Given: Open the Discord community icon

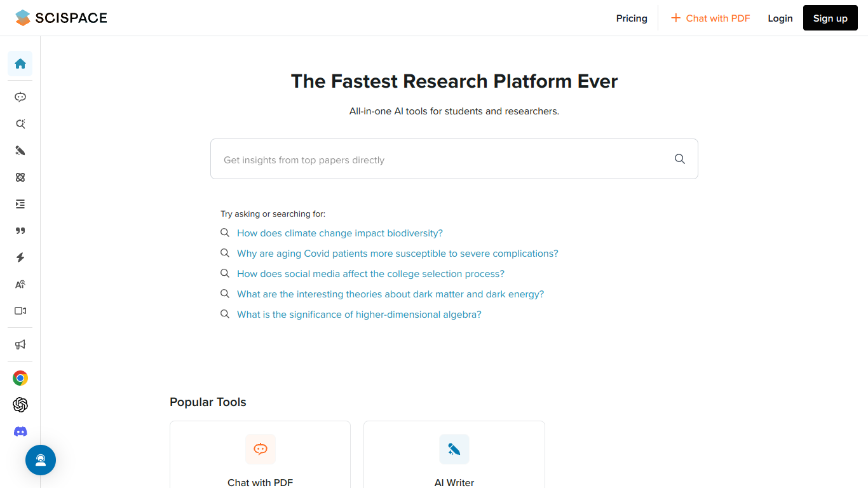Looking at the screenshot, I should pos(20,431).
